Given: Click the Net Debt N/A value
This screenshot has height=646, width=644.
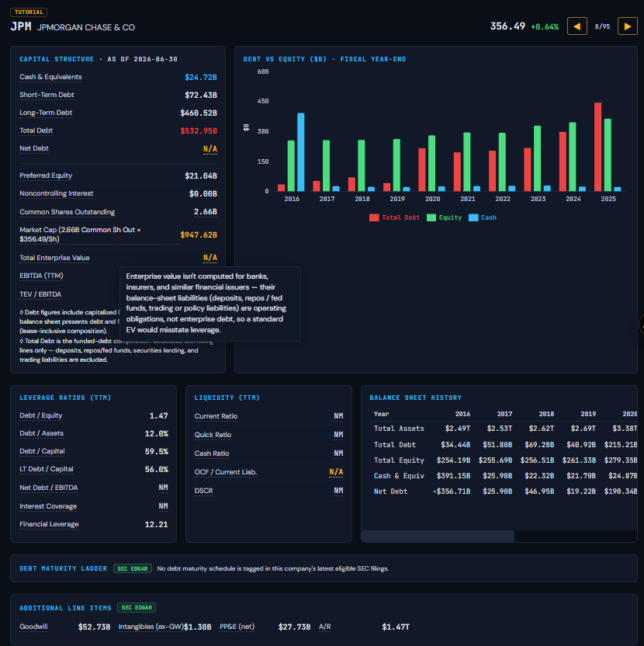Looking at the screenshot, I should click(210, 149).
